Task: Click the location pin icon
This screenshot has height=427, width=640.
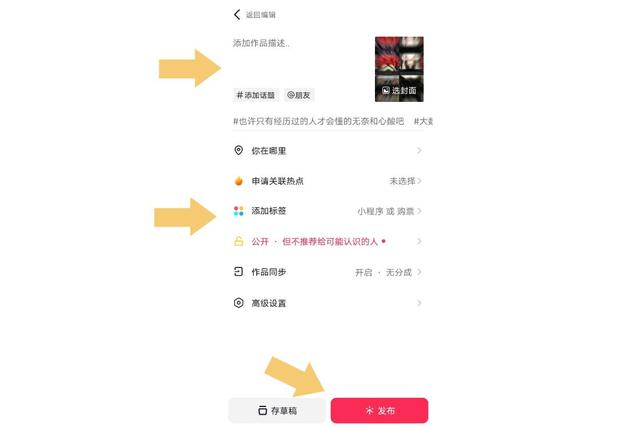Action: click(238, 150)
